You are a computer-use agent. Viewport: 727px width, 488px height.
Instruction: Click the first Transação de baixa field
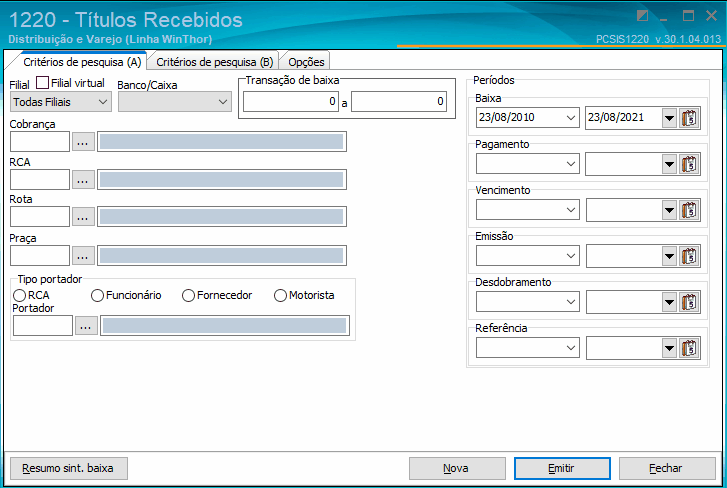click(x=293, y=102)
